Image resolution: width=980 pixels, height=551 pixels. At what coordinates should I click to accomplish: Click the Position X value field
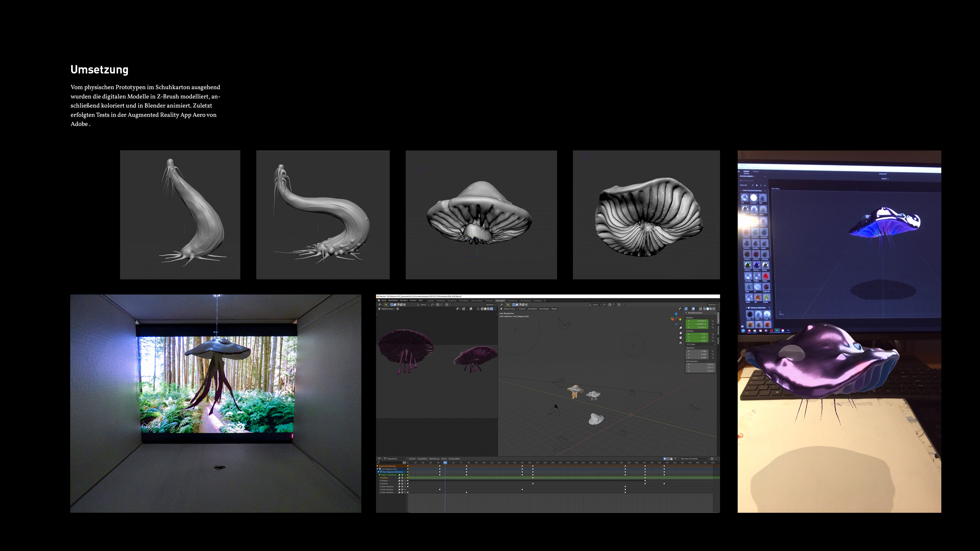click(x=697, y=321)
